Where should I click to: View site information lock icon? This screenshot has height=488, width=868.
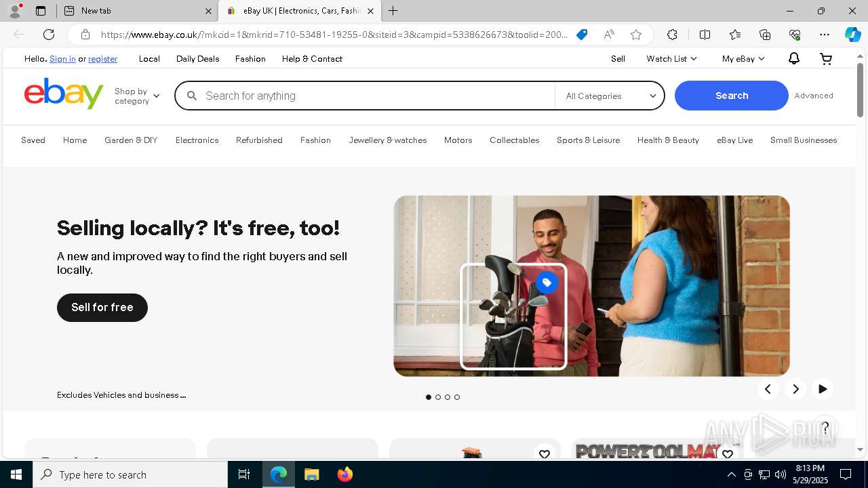85,35
